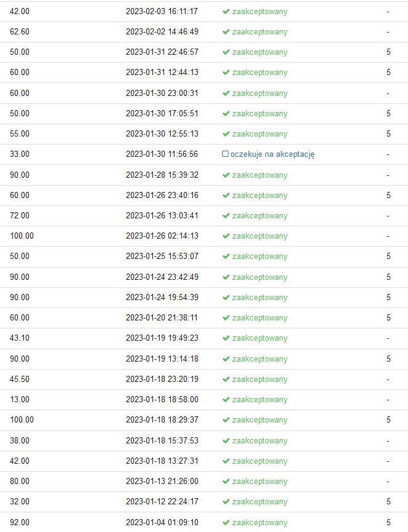Select the 2023-01-24 19:54:39 timestamp
The width and height of the screenshot is (408, 532).
(x=162, y=298)
